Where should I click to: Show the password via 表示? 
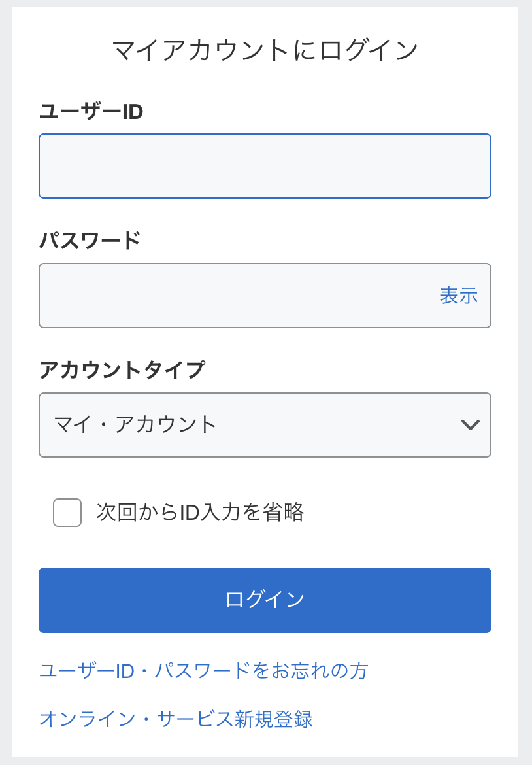point(458,296)
